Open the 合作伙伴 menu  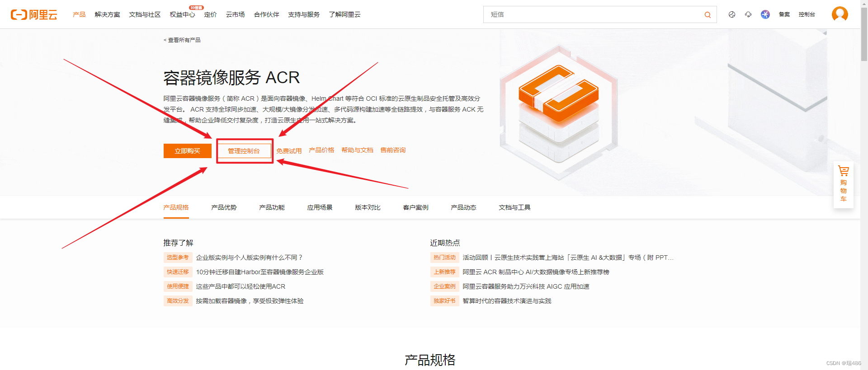[x=267, y=14]
